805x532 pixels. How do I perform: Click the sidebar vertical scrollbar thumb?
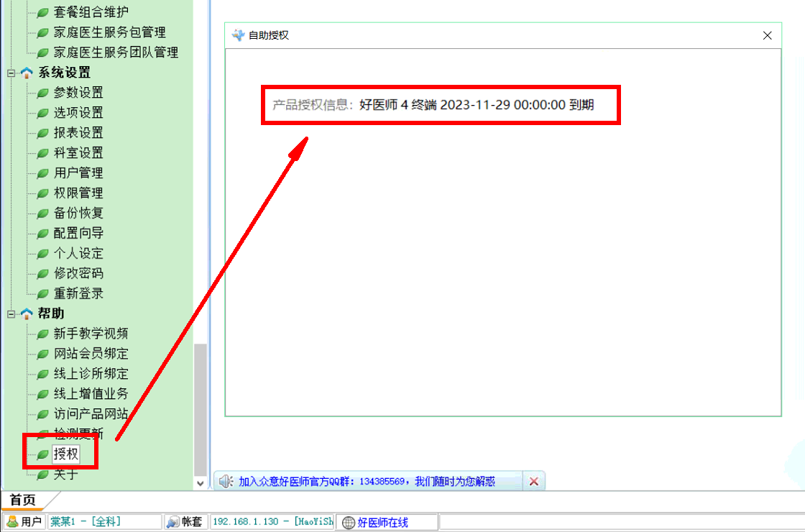(201, 410)
